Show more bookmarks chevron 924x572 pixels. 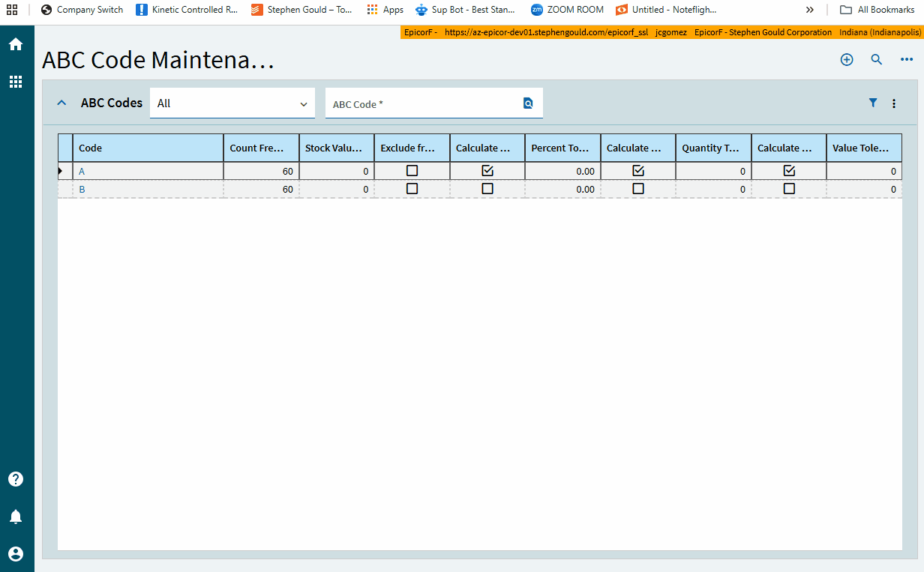(x=810, y=10)
